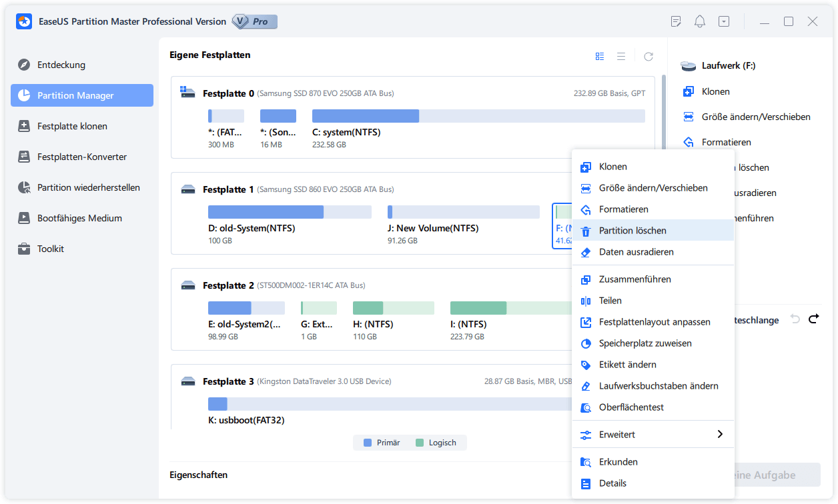This screenshot has height=504, width=838.
Task: Refresh the disk list with the circular arrow
Action: coord(649,57)
